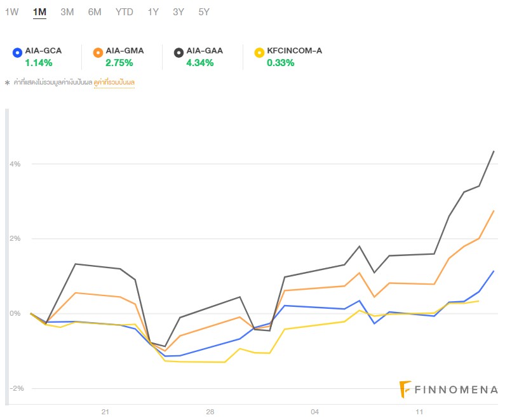Image resolution: width=512 pixels, height=420 pixels.
Task: Show the 3Y performance range
Action: tap(179, 12)
